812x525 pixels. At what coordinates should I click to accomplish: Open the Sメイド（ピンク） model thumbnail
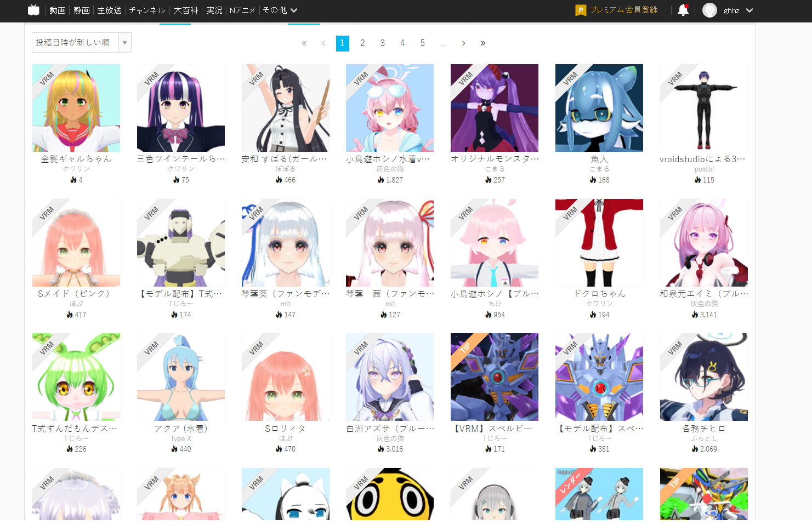[76, 243]
